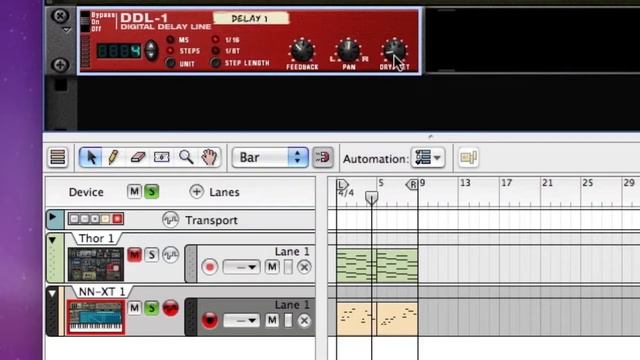The width and height of the screenshot is (640, 360).
Task: Mute NN-XT 1 Lane 1
Action: [x=272, y=320]
